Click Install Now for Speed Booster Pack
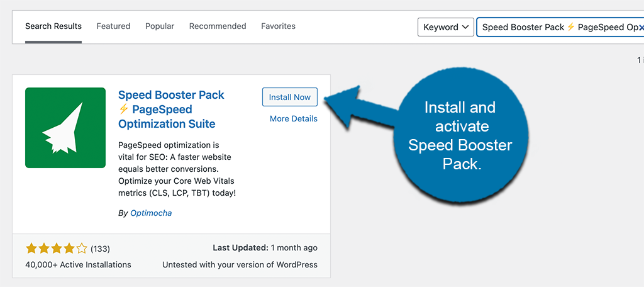The width and height of the screenshot is (644, 287). pyautogui.click(x=290, y=98)
